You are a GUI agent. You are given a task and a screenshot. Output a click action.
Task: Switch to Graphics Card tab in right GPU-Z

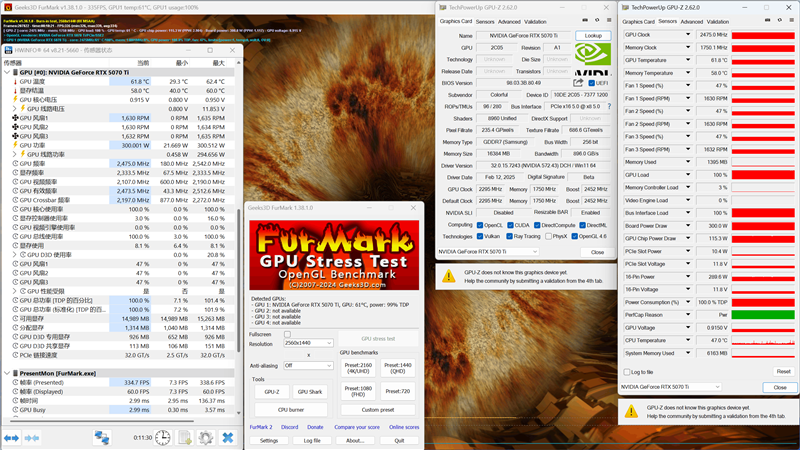pos(638,21)
